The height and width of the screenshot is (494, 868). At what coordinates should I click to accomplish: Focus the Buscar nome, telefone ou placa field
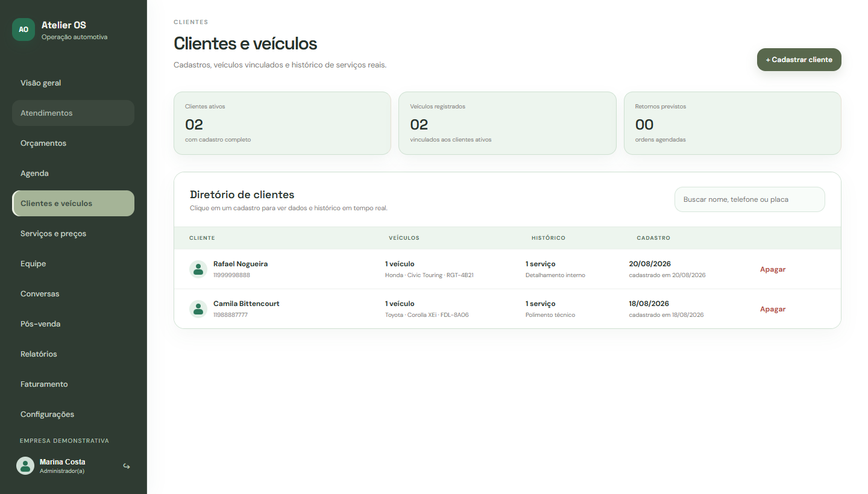(749, 199)
